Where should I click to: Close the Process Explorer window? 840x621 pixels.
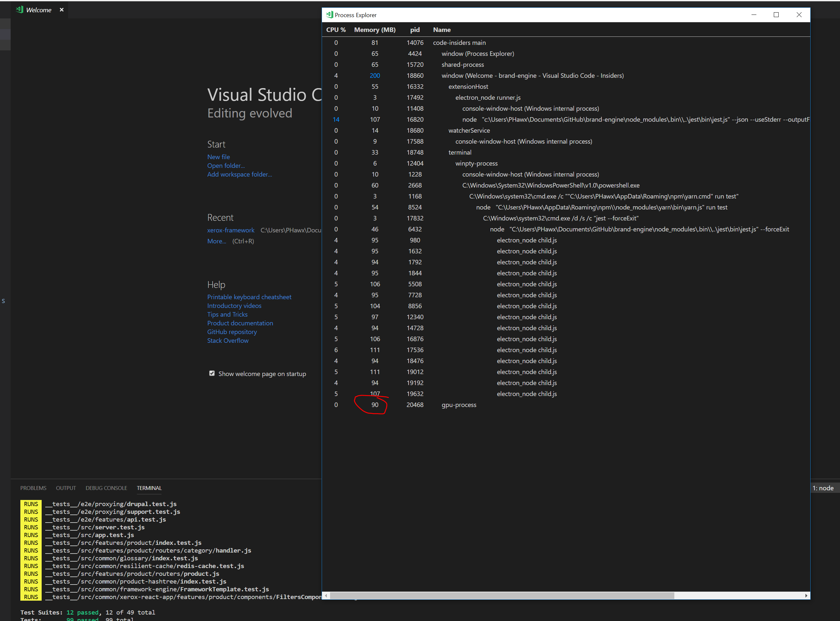(x=799, y=15)
